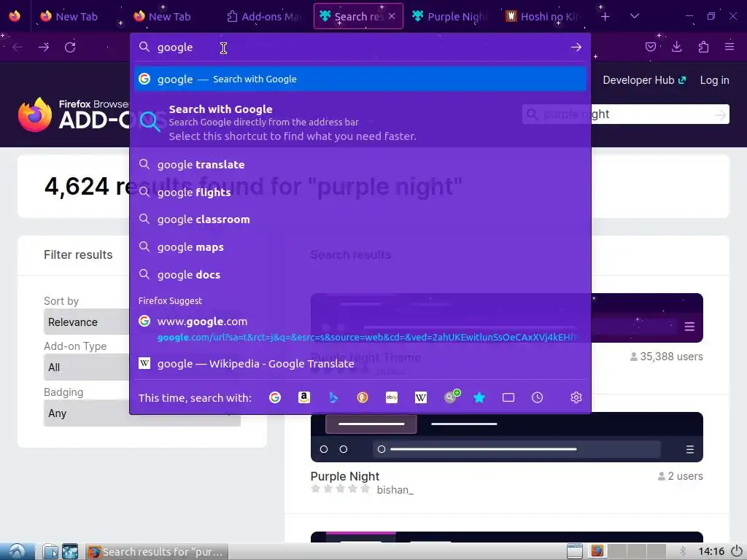Click the Go arrow in the address bar
747x560 pixels.
click(576, 47)
